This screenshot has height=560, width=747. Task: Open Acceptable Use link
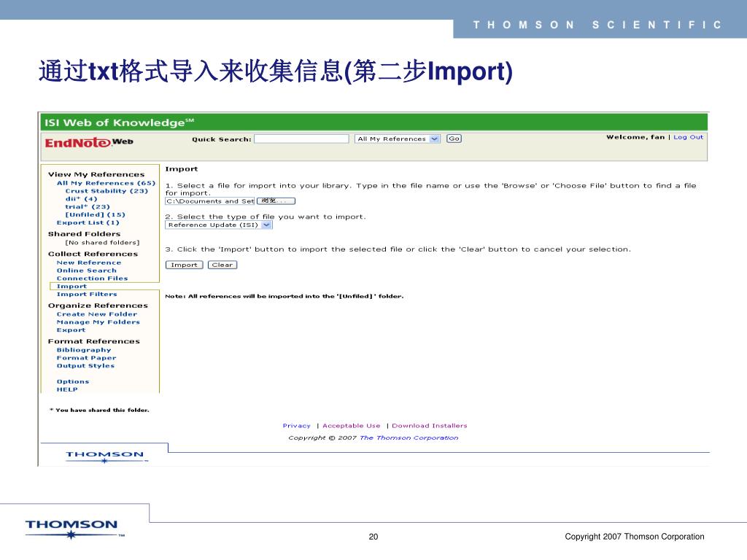click(x=351, y=426)
